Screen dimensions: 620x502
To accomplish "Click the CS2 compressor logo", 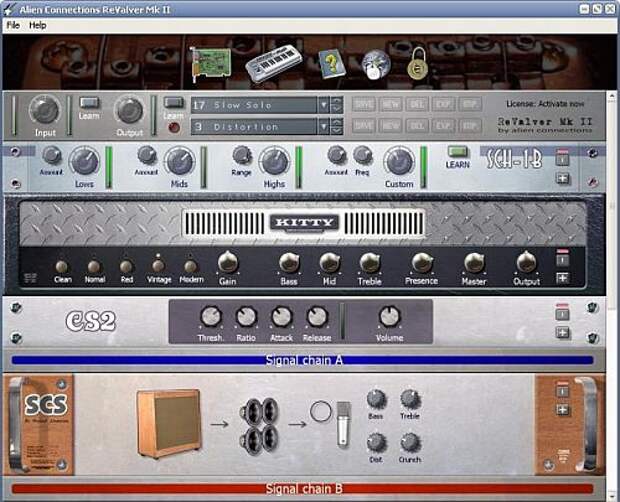I will (91, 321).
